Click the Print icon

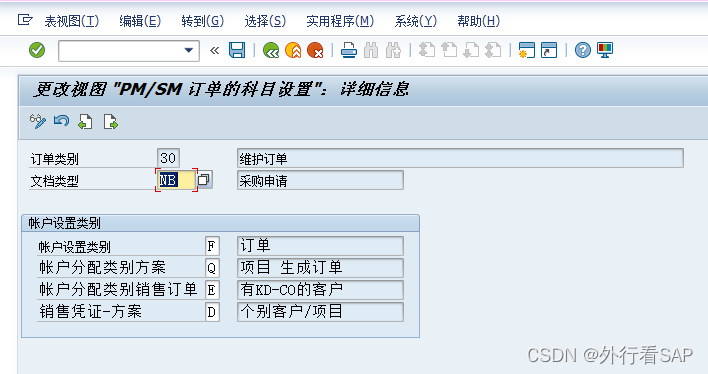point(349,50)
